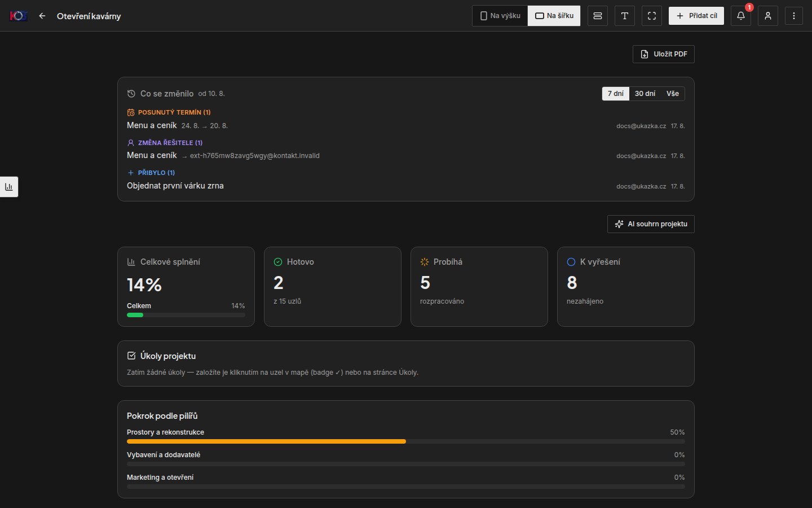
Task: Click the Prostory a rekonstrukce progress bar
Action: tap(406, 441)
